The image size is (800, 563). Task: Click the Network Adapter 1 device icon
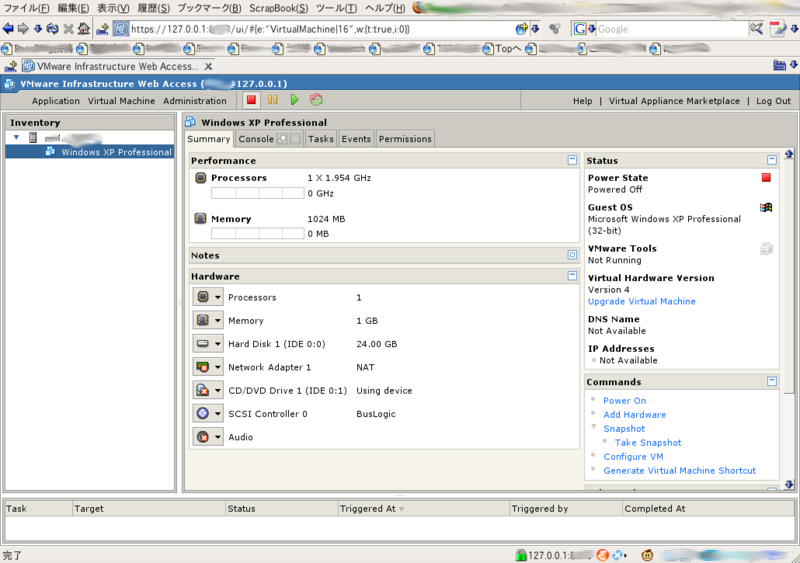tap(203, 367)
